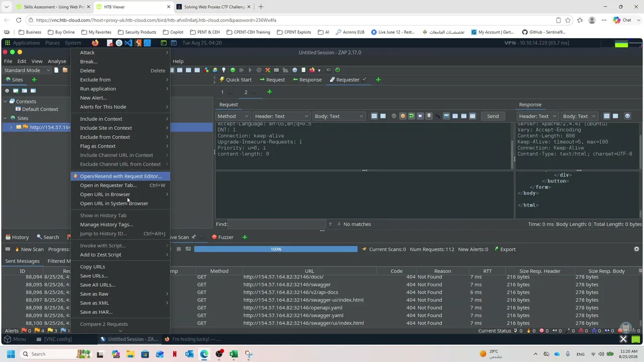Click New Alert in the context menu
This screenshot has width=644, height=362.
coord(120,98)
